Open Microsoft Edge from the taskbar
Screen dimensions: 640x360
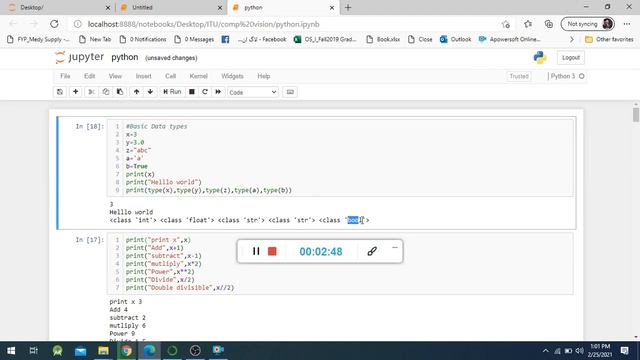[149, 351]
